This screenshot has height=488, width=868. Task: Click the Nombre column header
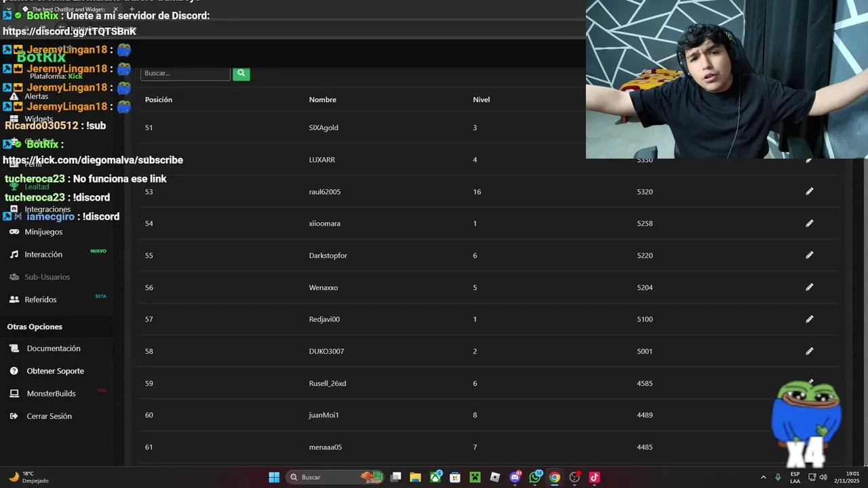(x=323, y=100)
